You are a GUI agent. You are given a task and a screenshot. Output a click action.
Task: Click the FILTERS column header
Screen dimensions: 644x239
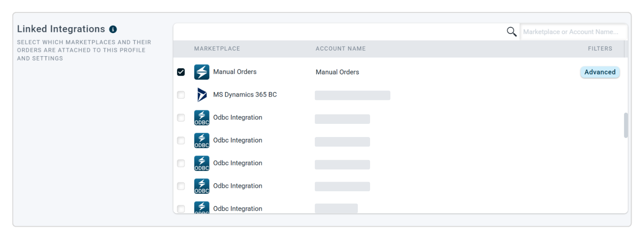coord(600,49)
